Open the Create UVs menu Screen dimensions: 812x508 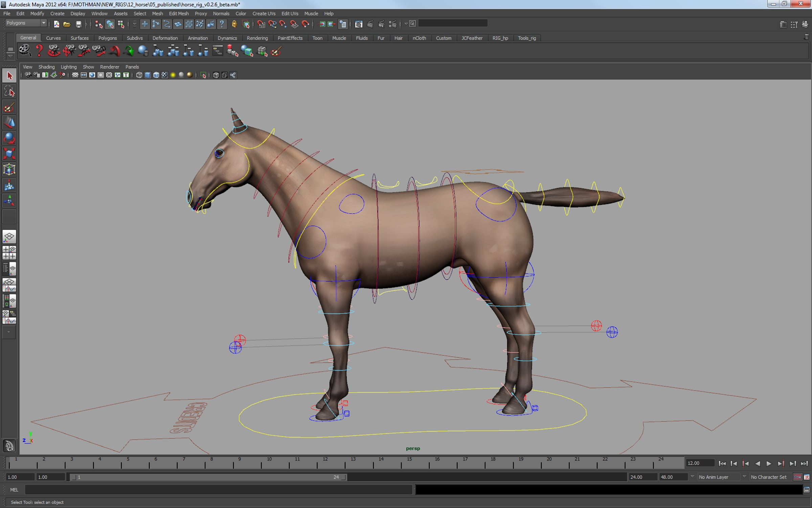pyautogui.click(x=264, y=14)
